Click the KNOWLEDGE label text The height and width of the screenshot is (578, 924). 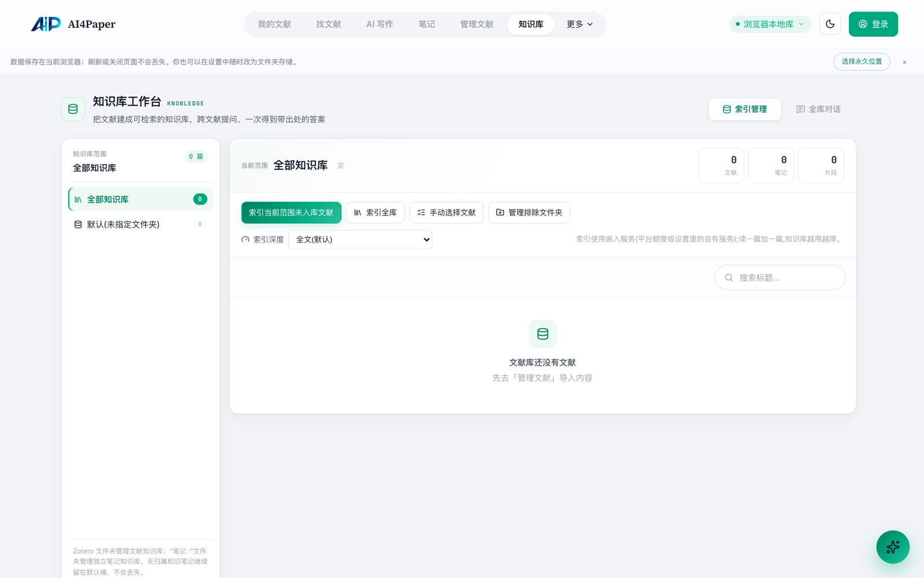point(185,103)
